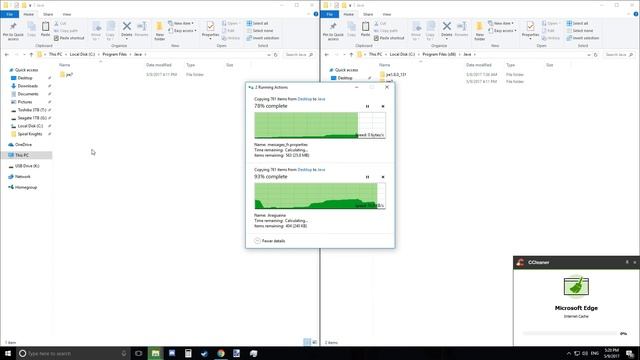Click the Back arrow in right window address bar
The width and height of the screenshot is (640, 360).
click(x=327, y=54)
